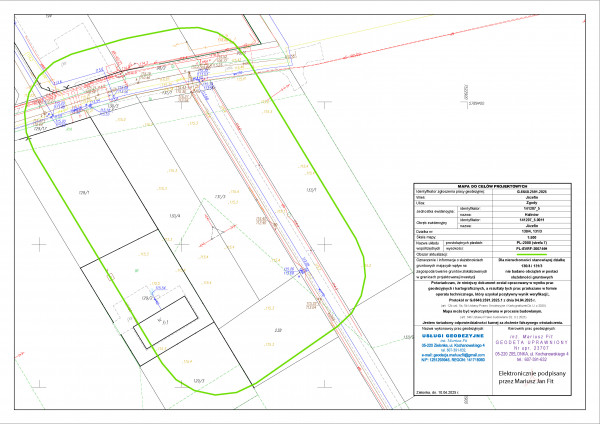
Task: Select the USŁUGI GEODEZYJNE stamp heading
Action: point(458,335)
